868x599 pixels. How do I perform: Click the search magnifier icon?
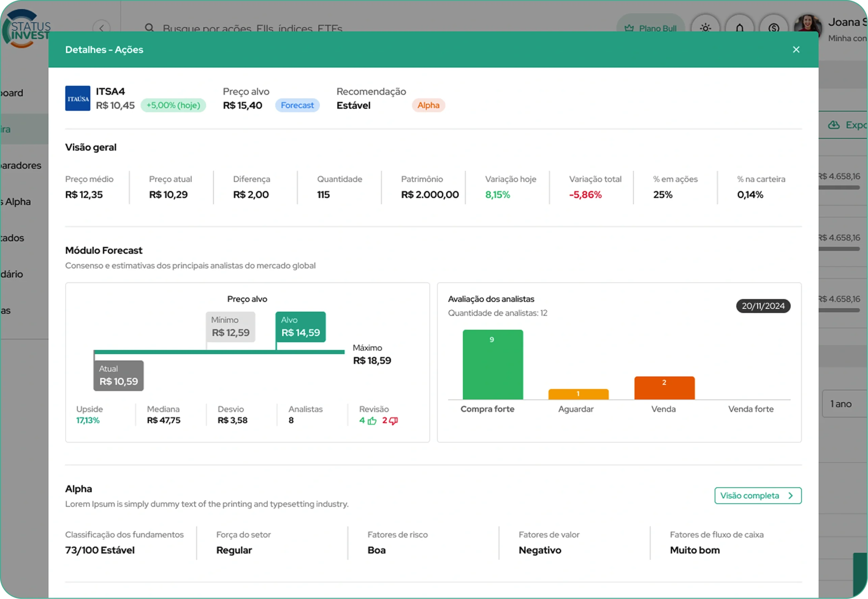[150, 28]
